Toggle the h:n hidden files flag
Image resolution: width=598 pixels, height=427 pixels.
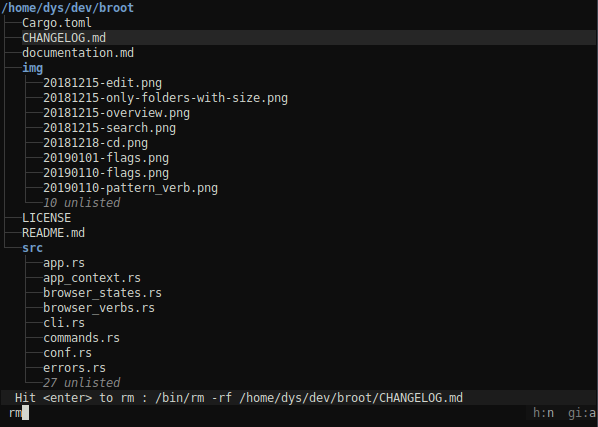[x=543, y=413]
